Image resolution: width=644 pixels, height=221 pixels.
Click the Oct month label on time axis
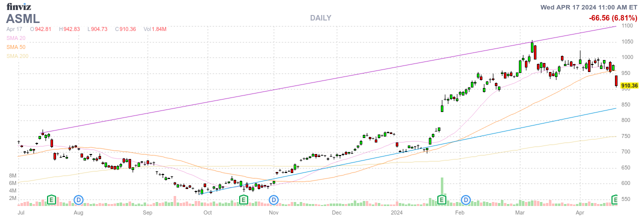click(x=208, y=212)
